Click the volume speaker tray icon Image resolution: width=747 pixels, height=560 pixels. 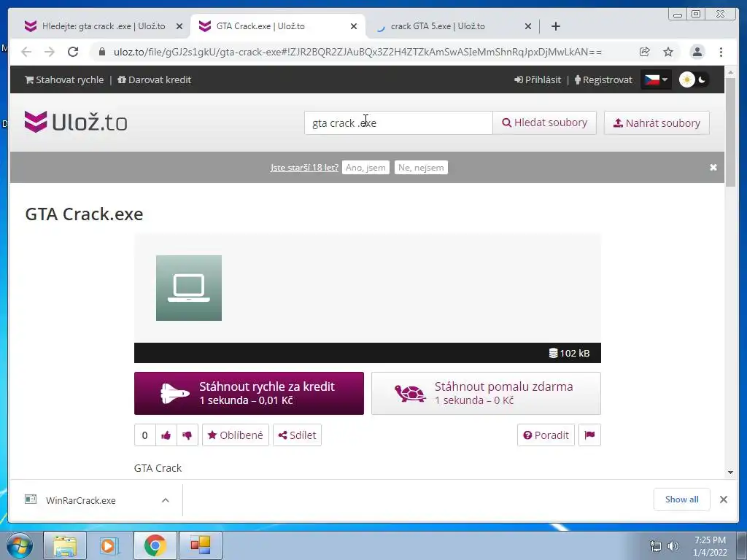pyautogui.click(x=673, y=547)
